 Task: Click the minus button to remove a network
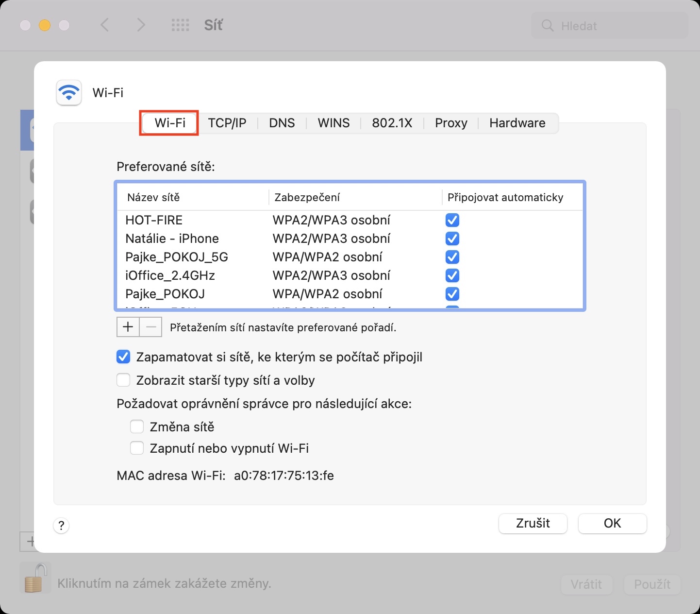pyautogui.click(x=151, y=327)
